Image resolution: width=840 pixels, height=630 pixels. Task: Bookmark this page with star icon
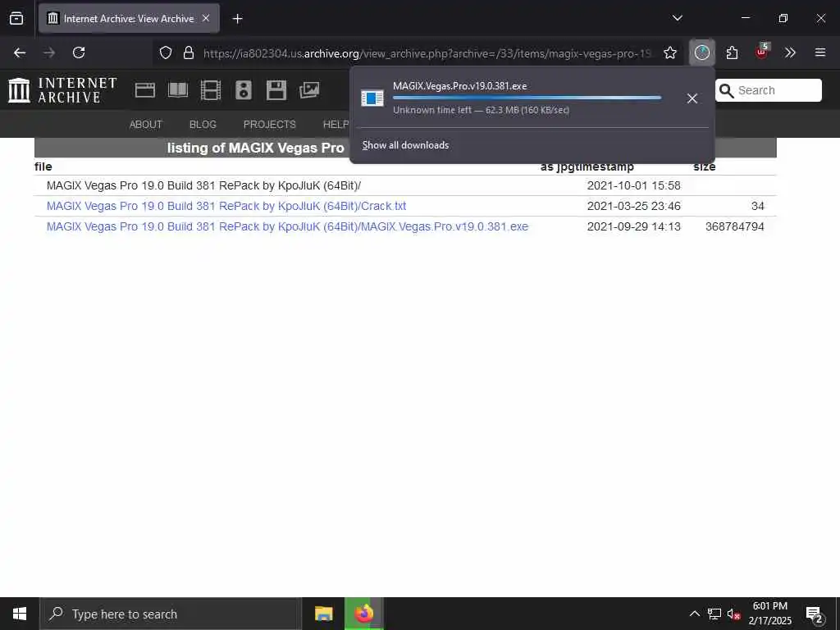pyautogui.click(x=669, y=52)
